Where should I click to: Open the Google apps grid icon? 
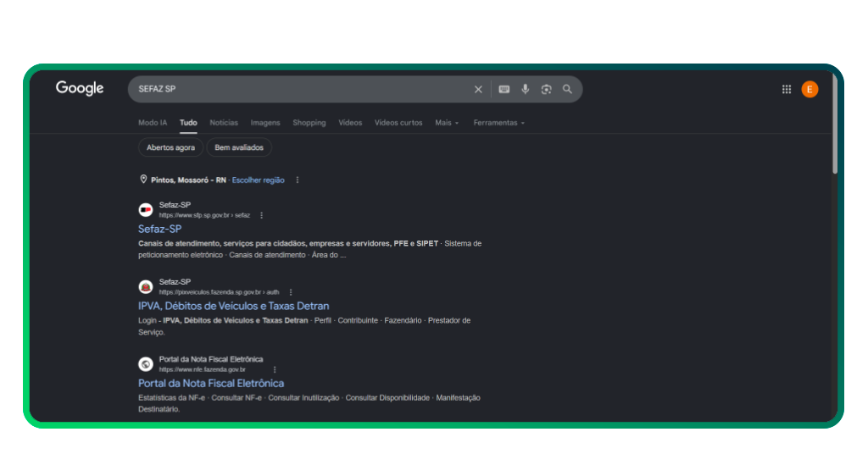click(787, 89)
